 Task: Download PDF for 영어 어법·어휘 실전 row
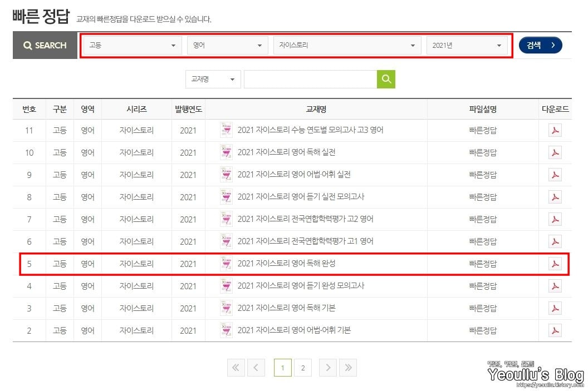tap(555, 175)
